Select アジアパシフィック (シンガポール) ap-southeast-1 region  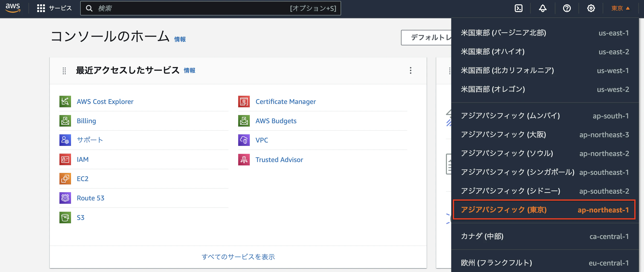pyautogui.click(x=545, y=172)
